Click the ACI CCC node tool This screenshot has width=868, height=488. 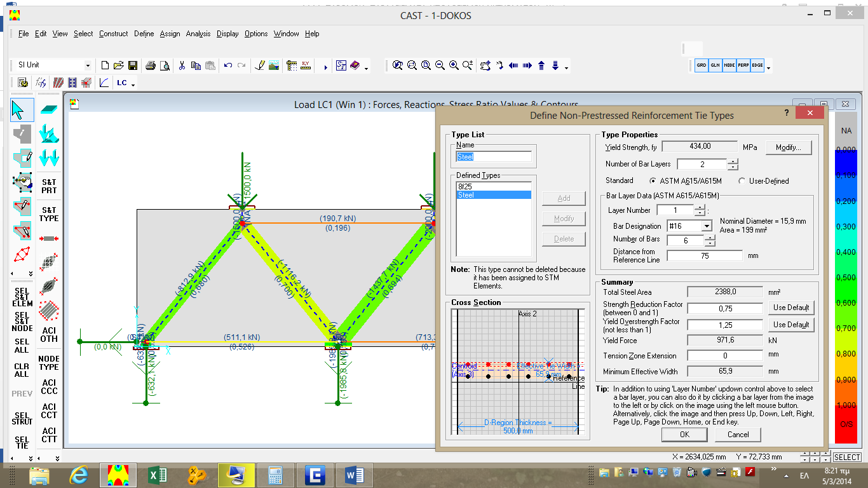pyautogui.click(x=49, y=387)
